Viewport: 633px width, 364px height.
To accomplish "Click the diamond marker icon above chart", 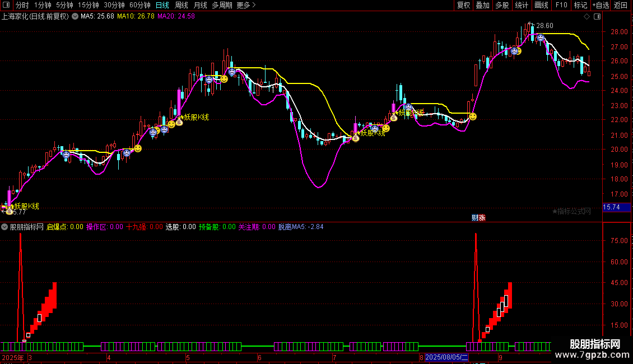I will [587, 17].
